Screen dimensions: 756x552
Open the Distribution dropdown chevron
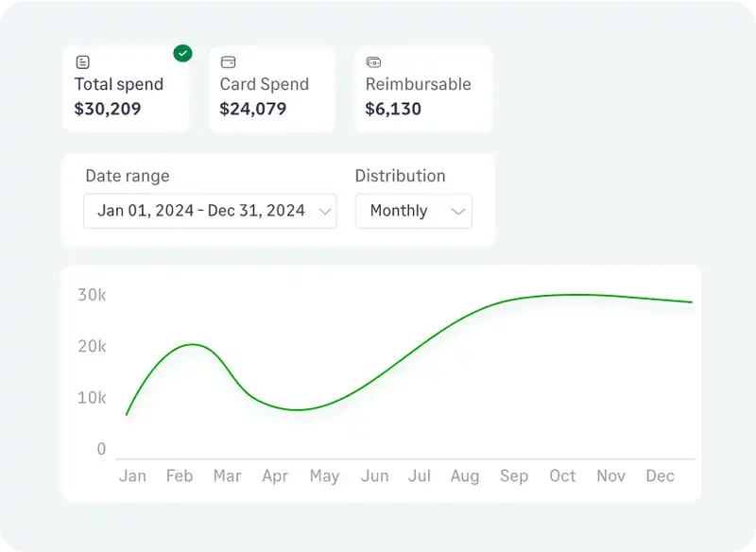click(x=459, y=211)
